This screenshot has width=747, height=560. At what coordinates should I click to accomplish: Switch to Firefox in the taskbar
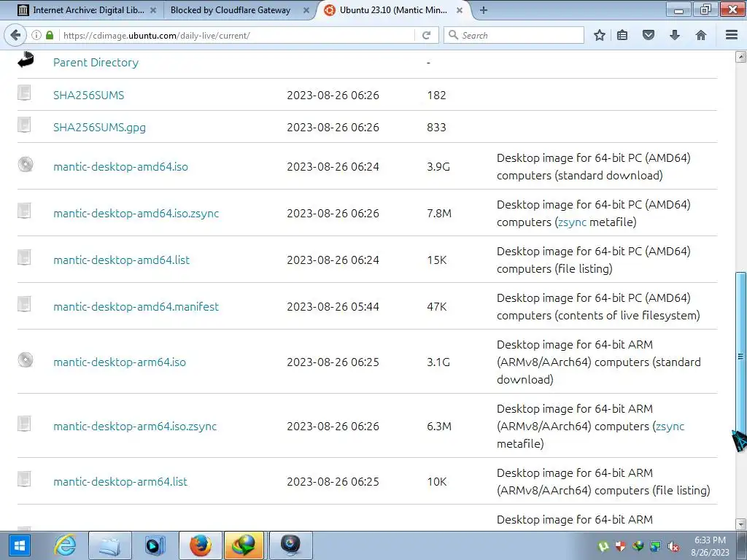(x=200, y=545)
